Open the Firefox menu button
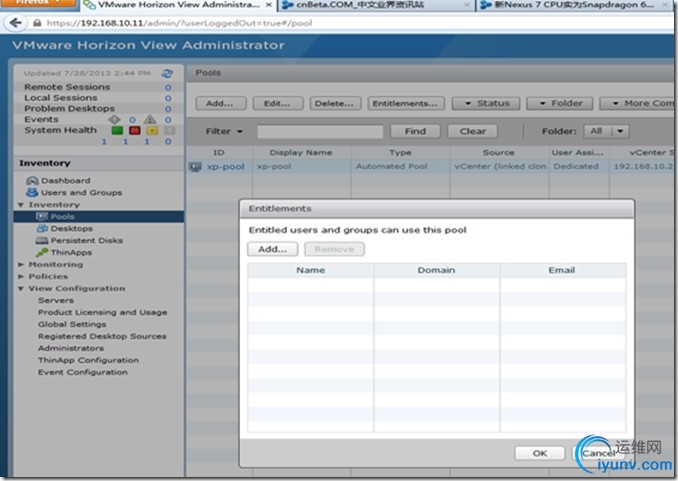 pyautogui.click(x=38, y=3)
